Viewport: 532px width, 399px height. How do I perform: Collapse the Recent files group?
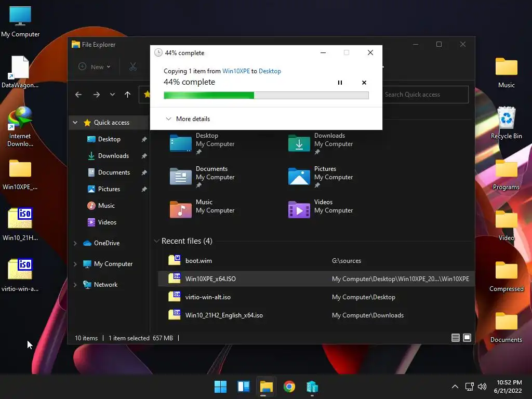point(156,241)
